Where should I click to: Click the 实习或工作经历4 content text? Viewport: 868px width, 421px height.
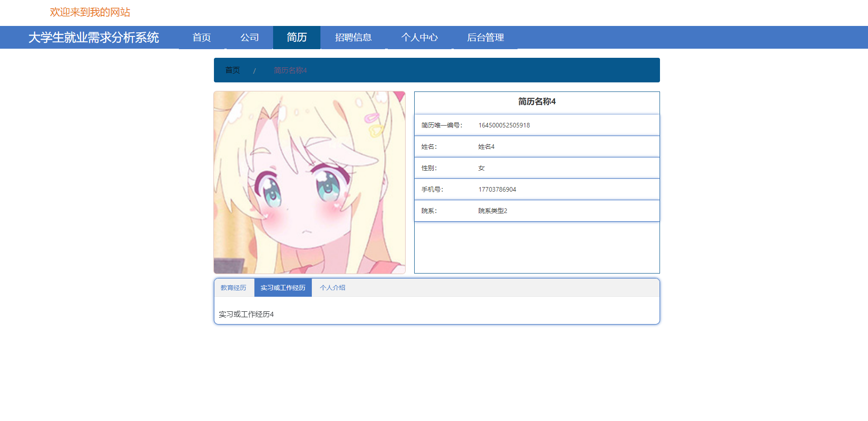click(246, 314)
